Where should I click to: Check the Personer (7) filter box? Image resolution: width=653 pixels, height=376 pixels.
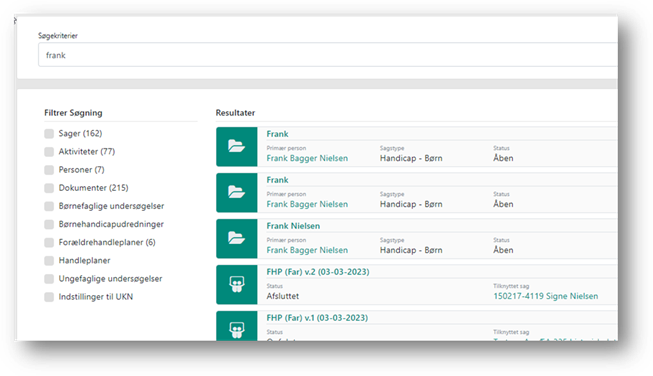49,170
